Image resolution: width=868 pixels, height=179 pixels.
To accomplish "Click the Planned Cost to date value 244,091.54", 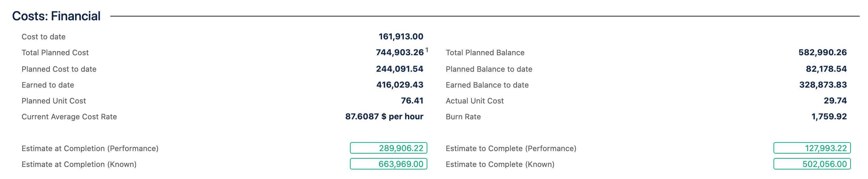I will (x=400, y=69).
